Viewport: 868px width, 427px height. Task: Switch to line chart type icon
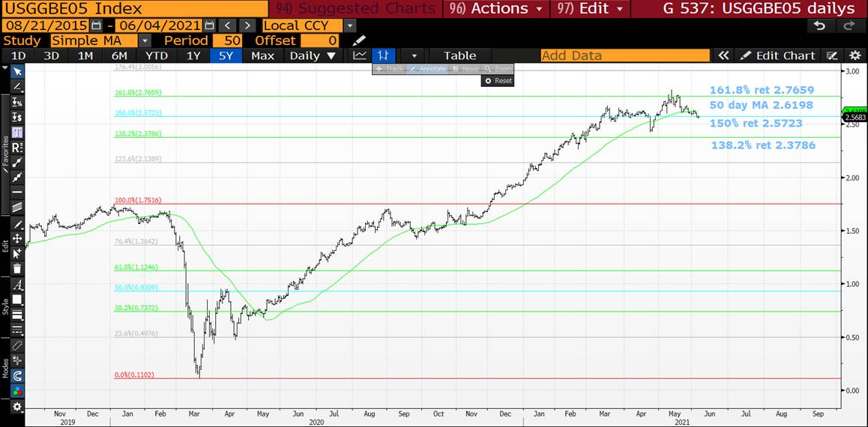[360, 55]
